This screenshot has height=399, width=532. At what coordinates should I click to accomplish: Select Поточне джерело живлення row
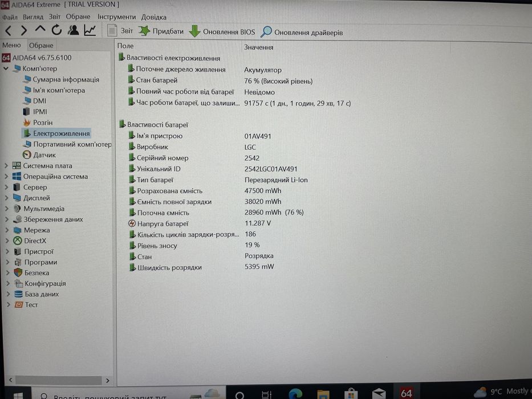(x=205, y=70)
